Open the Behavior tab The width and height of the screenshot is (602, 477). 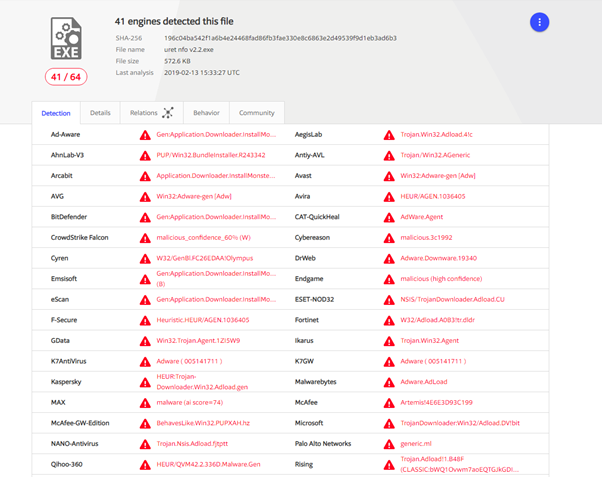(x=207, y=113)
